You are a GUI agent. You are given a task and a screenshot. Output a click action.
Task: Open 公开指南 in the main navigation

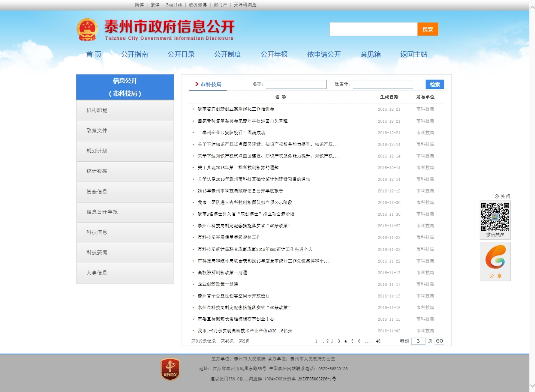pyautogui.click(x=134, y=54)
